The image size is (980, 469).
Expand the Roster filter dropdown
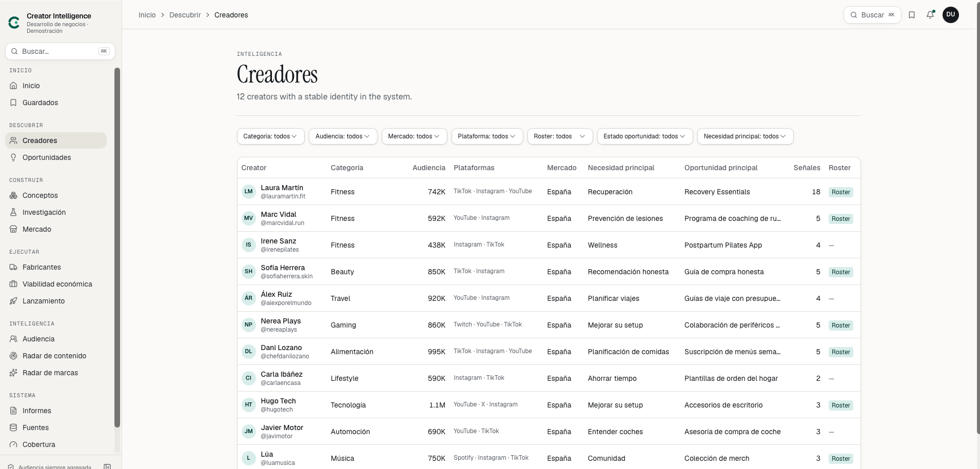tap(560, 136)
